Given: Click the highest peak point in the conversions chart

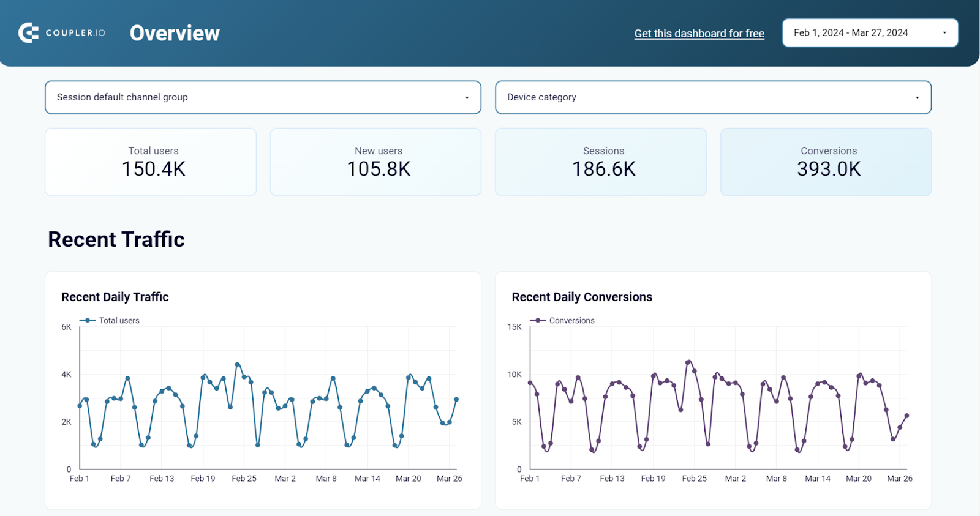Looking at the screenshot, I should click(x=688, y=362).
